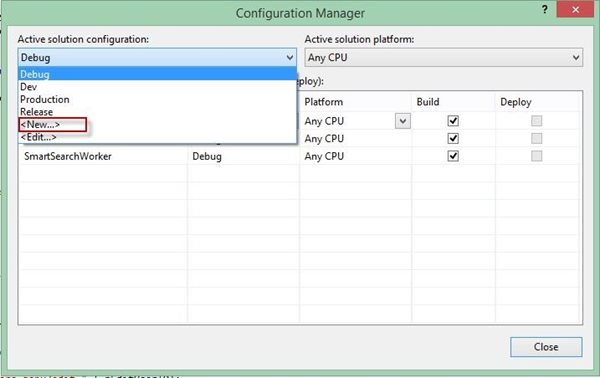Toggle Deploy checkbox in first project row

click(536, 121)
